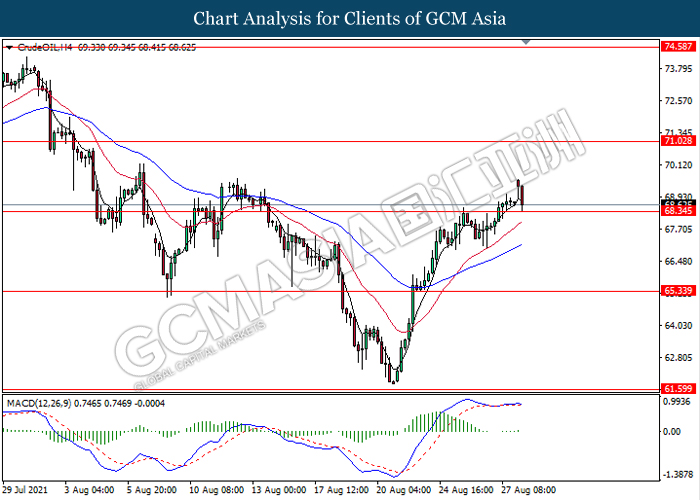Select the chart shift triangle marker
700x500 pixels.
click(x=526, y=42)
